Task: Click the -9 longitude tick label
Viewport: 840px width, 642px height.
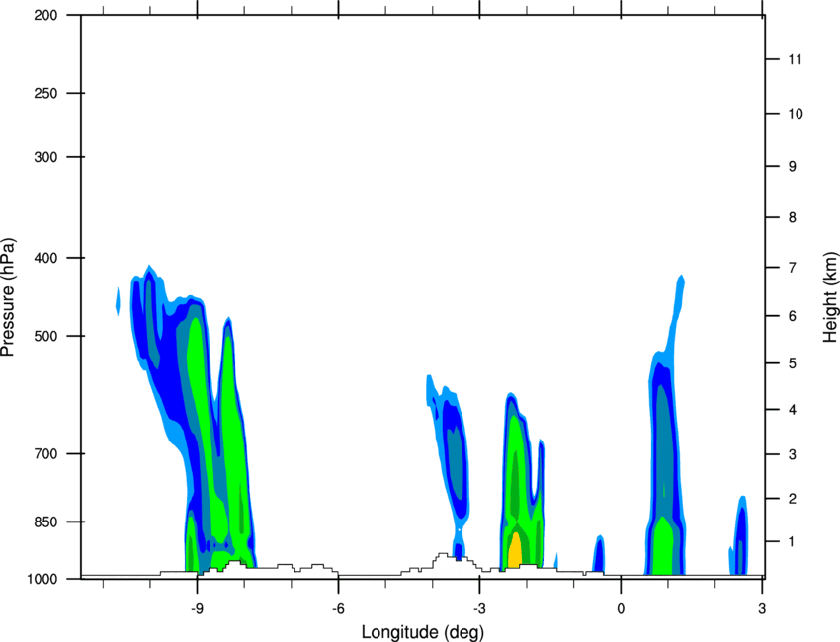Action: coord(197,609)
